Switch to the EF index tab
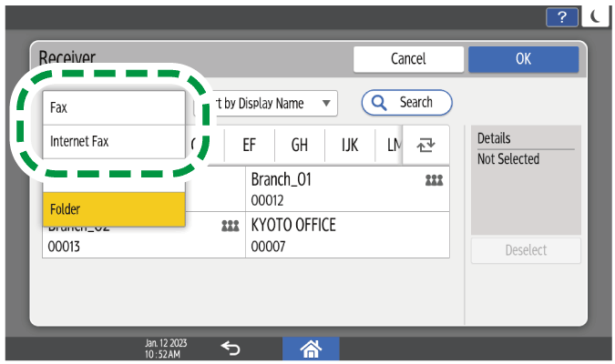 [x=249, y=145]
